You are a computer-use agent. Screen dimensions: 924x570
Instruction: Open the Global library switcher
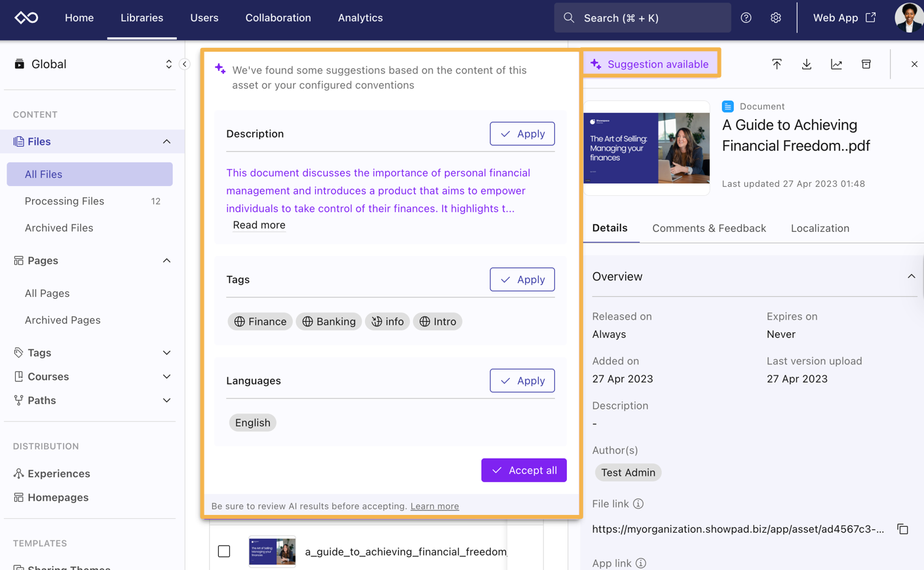(x=168, y=64)
